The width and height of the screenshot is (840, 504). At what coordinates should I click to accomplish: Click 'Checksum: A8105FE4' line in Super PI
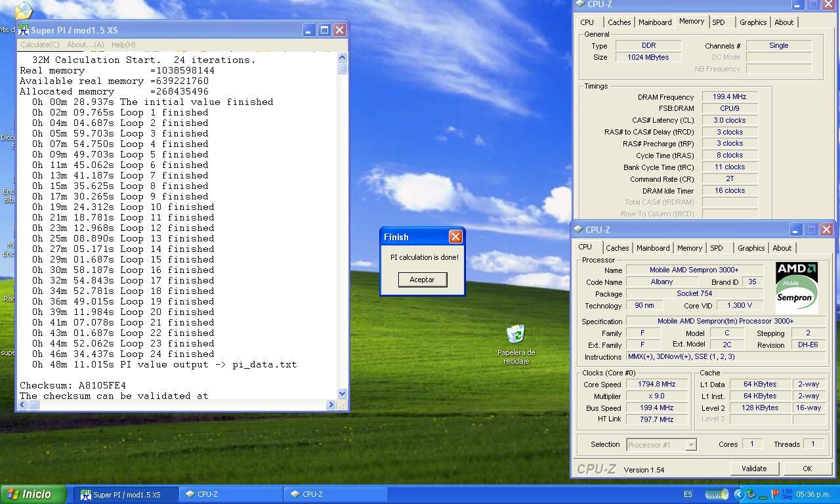73,385
